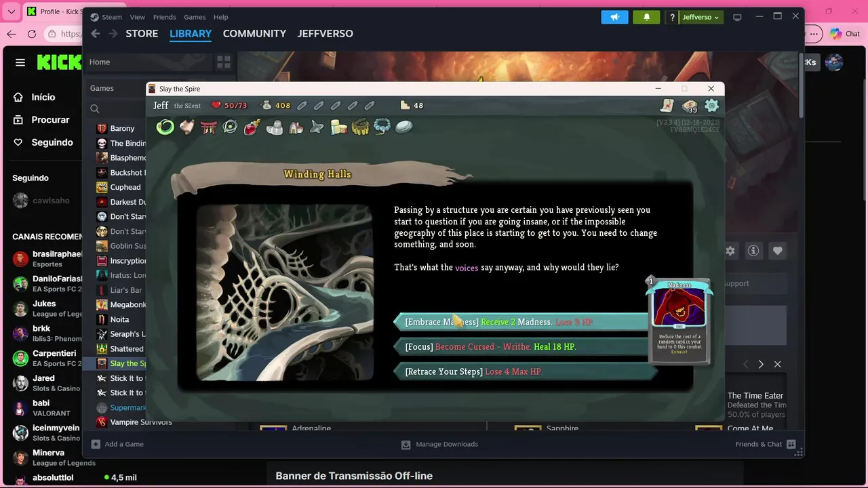The width and height of the screenshot is (868, 488).
Task: Click The Time Eater achievement
Action: coord(756,405)
